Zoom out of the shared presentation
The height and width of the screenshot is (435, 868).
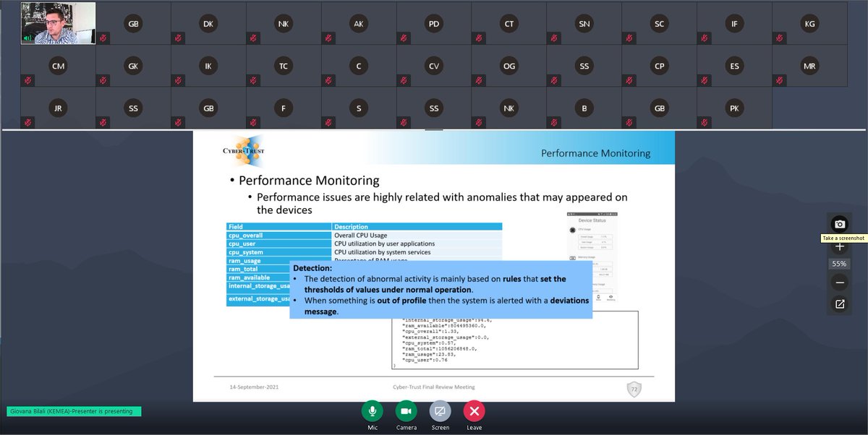pyautogui.click(x=839, y=283)
